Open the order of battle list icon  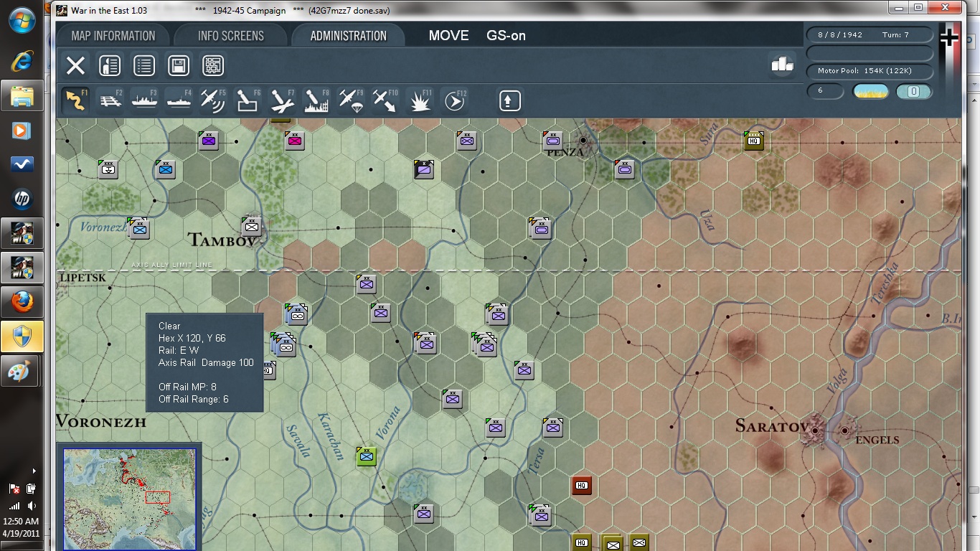pos(144,66)
